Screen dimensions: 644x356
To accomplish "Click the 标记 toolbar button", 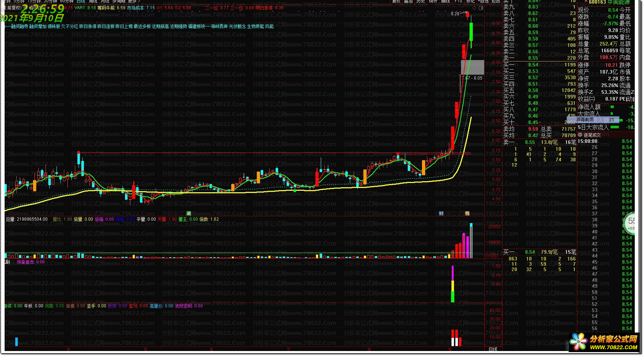I will pos(470,1).
